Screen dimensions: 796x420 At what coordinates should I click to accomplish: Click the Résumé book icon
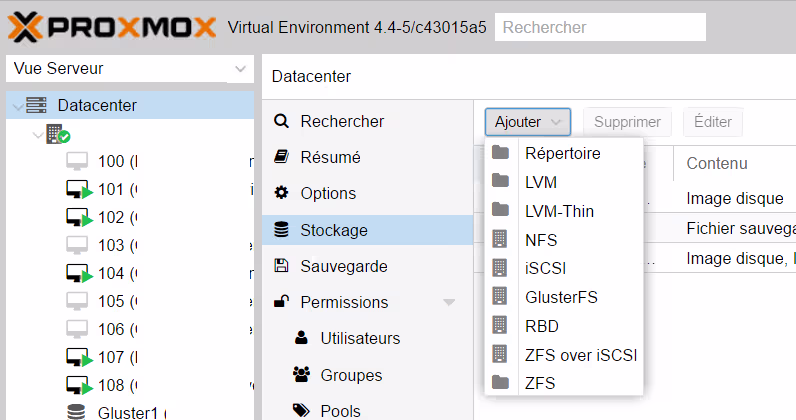tap(281, 157)
